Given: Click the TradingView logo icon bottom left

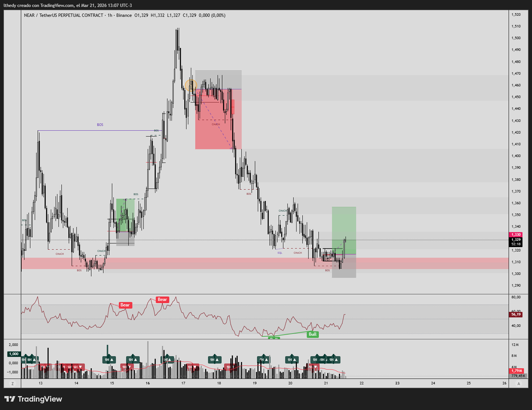Looking at the screenshot, I should pos(10,399).
